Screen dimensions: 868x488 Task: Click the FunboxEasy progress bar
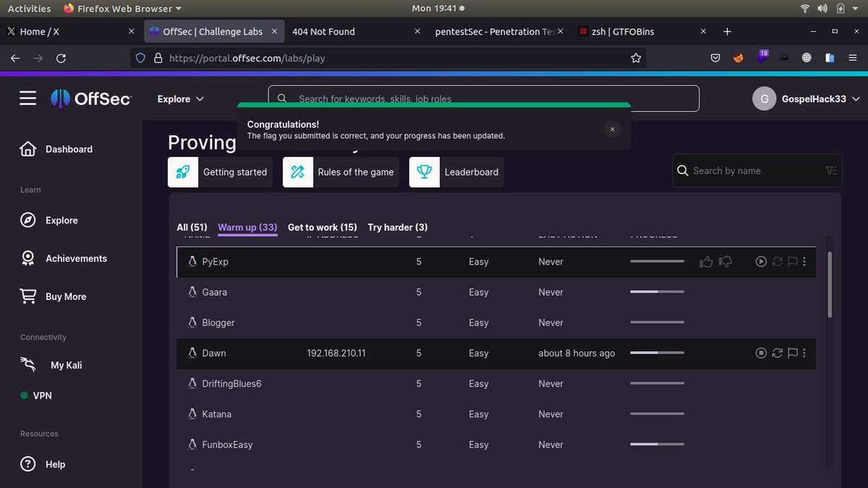click(657, 445)
